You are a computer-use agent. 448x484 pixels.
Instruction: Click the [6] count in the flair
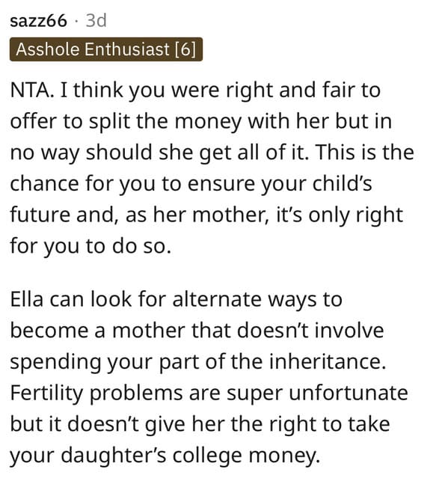coord(185,49)
